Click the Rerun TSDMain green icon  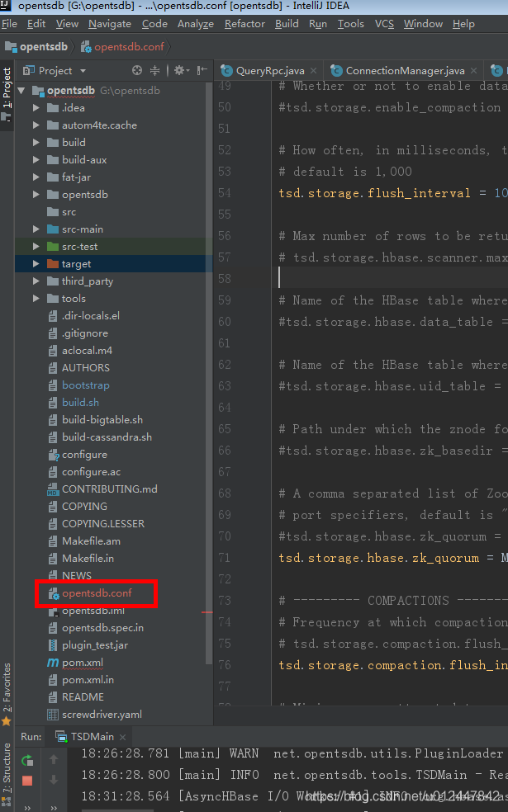tap(27, 760)
